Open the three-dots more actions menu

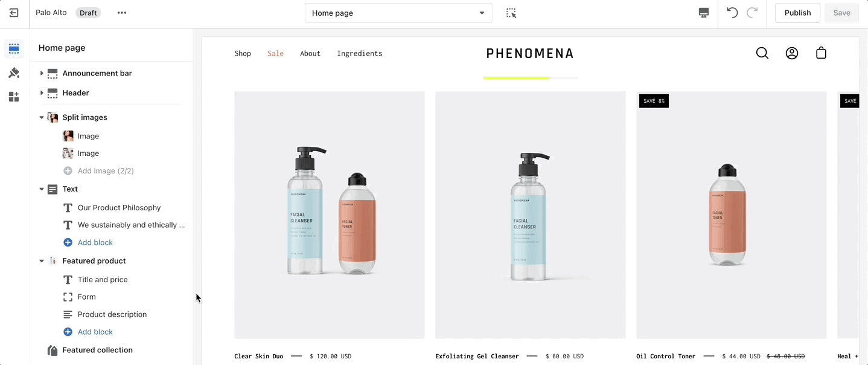click(x=122, y=13)
